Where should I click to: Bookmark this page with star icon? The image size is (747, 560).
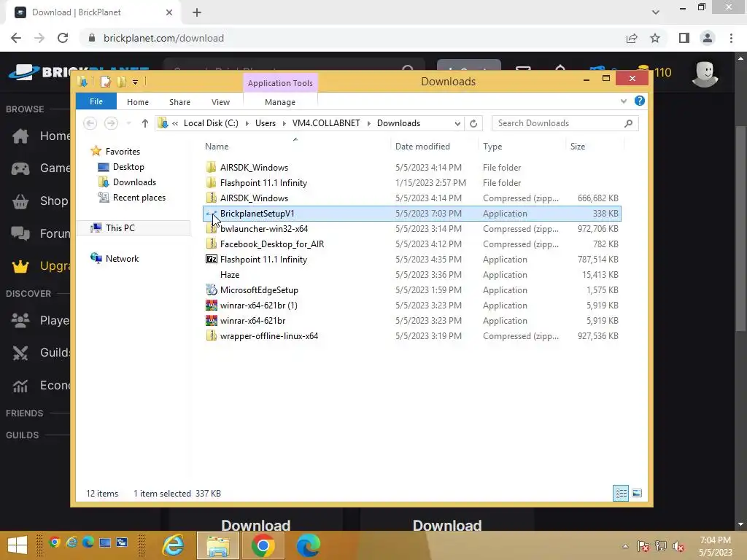[x=655, y=38]
